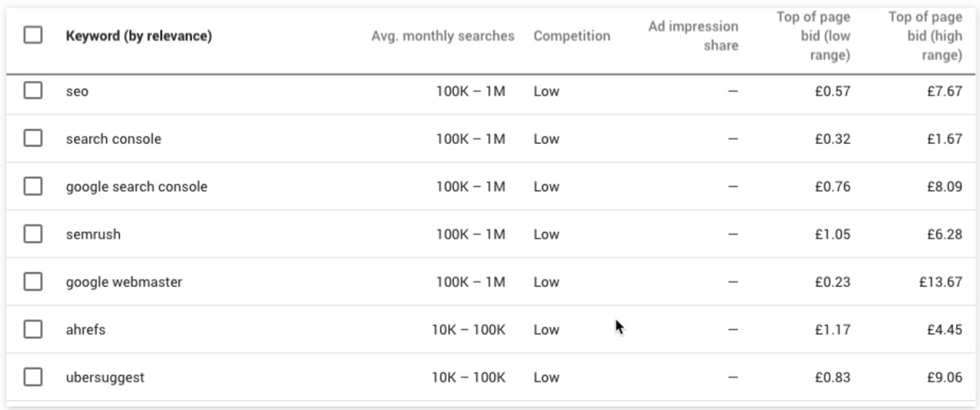The height and width of the screenshot is (410, 980).
Task: Sort by Top of page bid low range
Action: (x=813, y=36)
